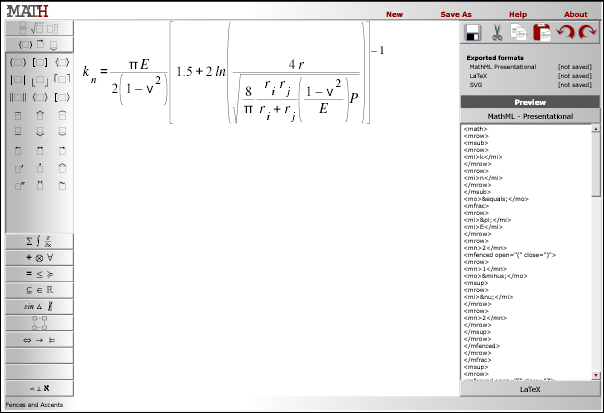Click the preview scrollbar up arrow
Screen dimensions: 604x413
(596, 128)
